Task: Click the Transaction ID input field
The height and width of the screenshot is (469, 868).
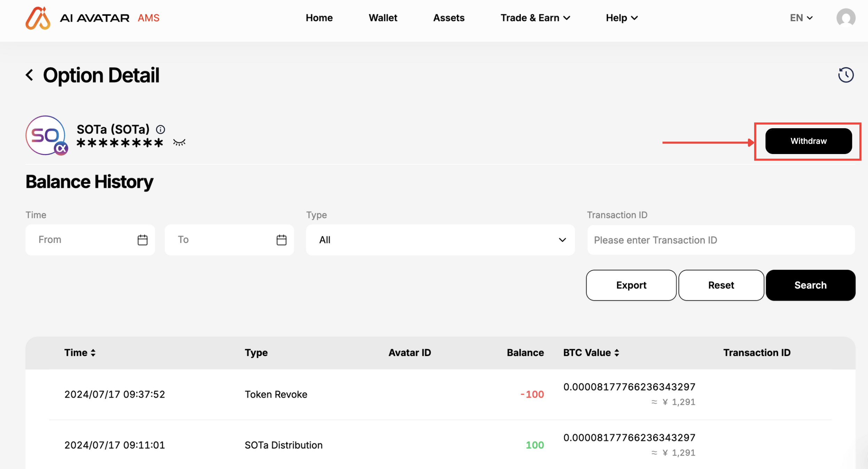Action: [x=721, y=240]
